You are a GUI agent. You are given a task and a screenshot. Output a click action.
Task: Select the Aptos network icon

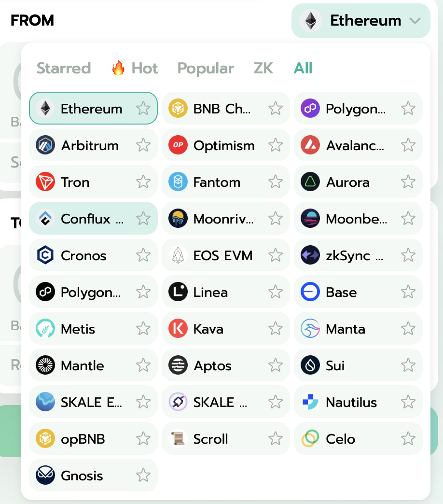[178, 365]
